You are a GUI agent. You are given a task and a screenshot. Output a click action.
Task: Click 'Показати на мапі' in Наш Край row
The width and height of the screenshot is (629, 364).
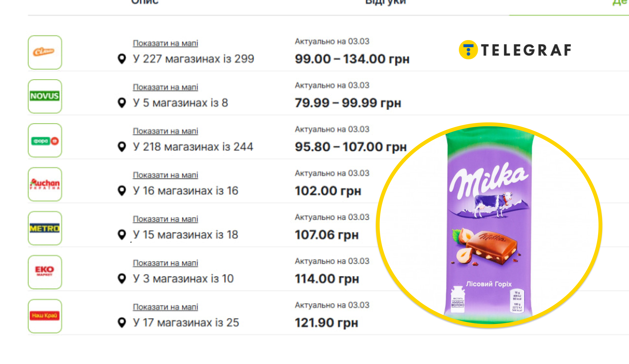pos(165,307)
